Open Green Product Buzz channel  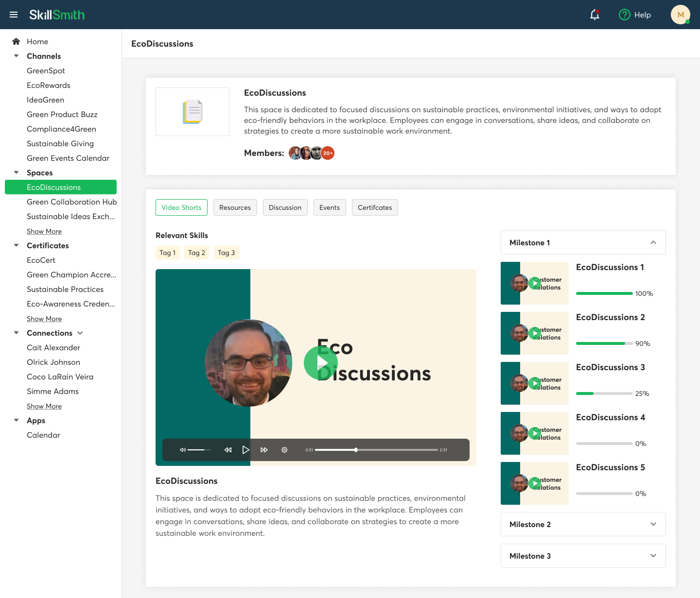(62, 114)
